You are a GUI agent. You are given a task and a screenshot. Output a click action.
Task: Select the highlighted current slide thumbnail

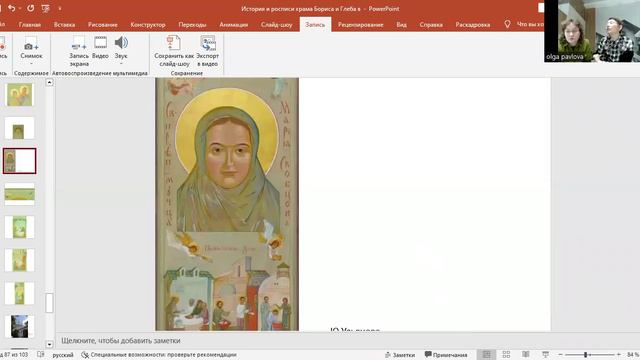click(20, 161)
